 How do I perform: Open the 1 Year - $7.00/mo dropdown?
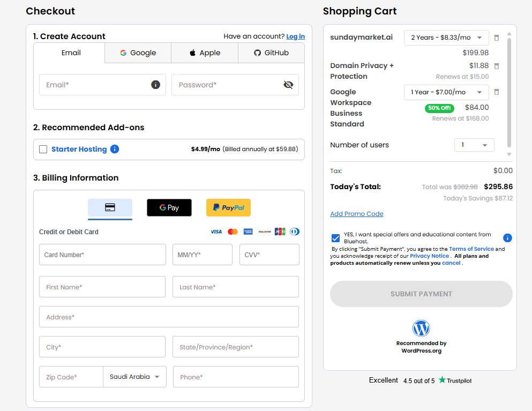446,92
